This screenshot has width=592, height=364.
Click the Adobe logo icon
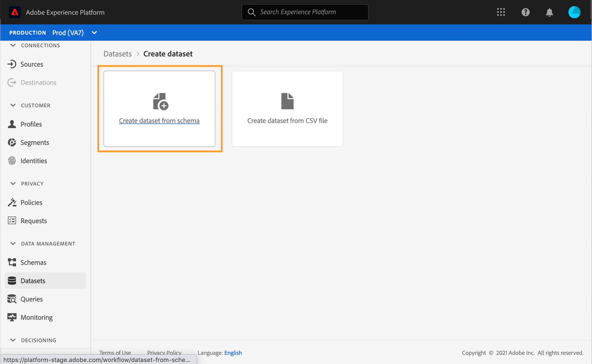click(15, 12)
